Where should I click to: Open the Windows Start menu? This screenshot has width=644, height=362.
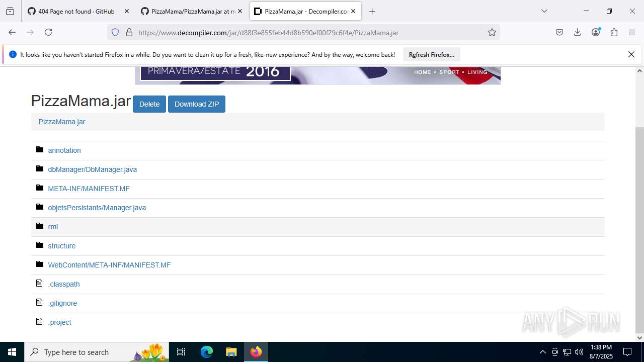click(12, 352)
